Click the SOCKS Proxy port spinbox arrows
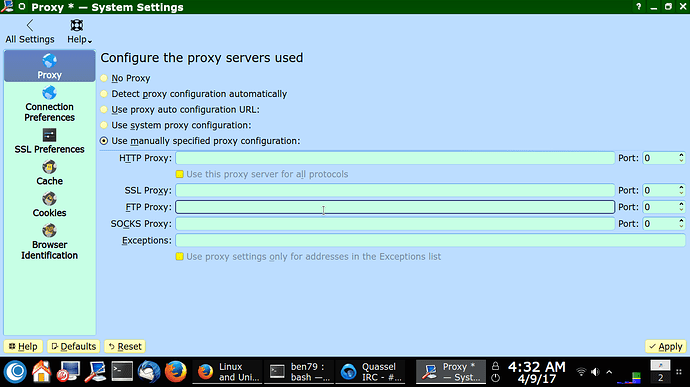Screen dimensions: 690x387 681,224
